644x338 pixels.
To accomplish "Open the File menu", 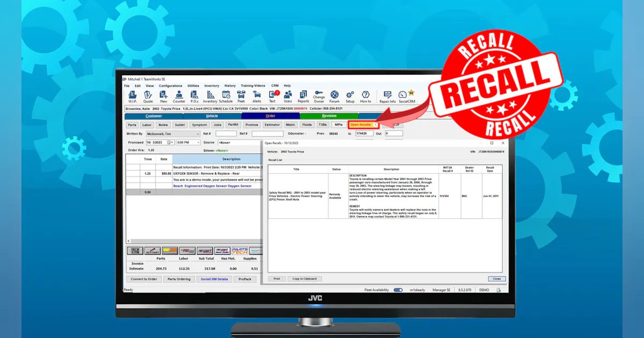I will coord(127,85).
